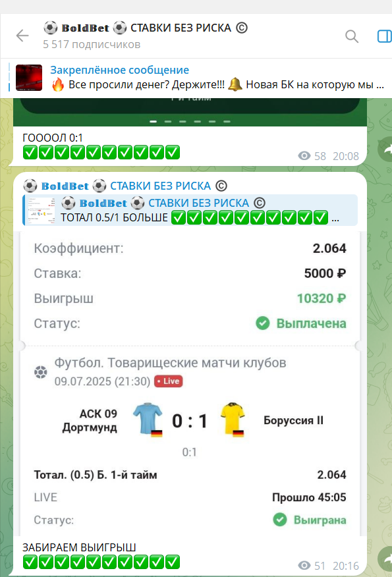Open the pinned message thumbnail
Screen dimensions: 392x577
(29, 78)
